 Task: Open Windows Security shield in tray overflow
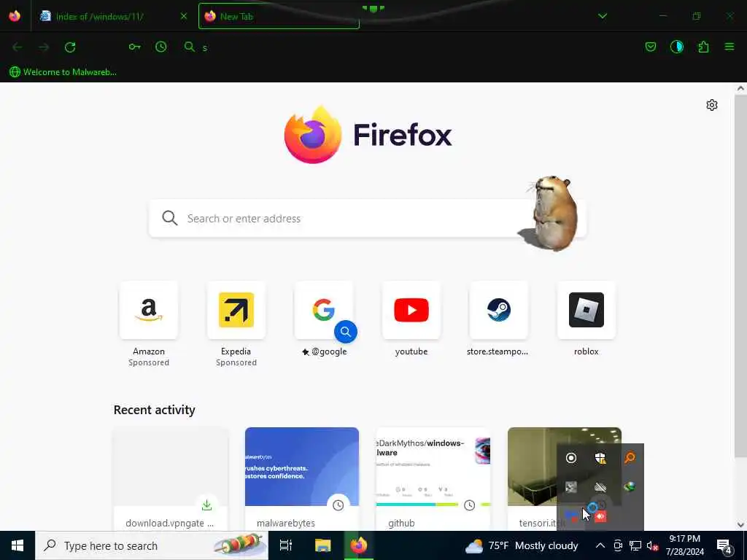click(600, 458)
